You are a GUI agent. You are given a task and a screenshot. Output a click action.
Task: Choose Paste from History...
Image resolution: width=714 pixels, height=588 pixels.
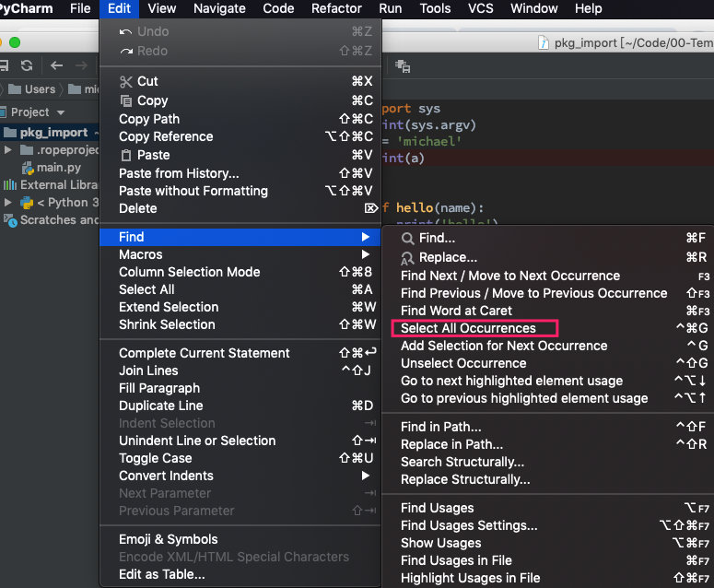[x=240, y=173]
